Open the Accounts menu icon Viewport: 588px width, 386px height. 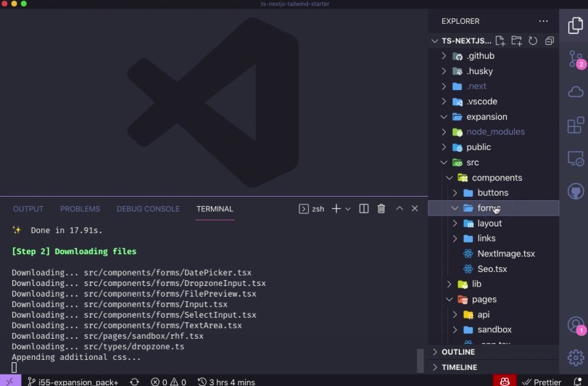pos(576,325)
